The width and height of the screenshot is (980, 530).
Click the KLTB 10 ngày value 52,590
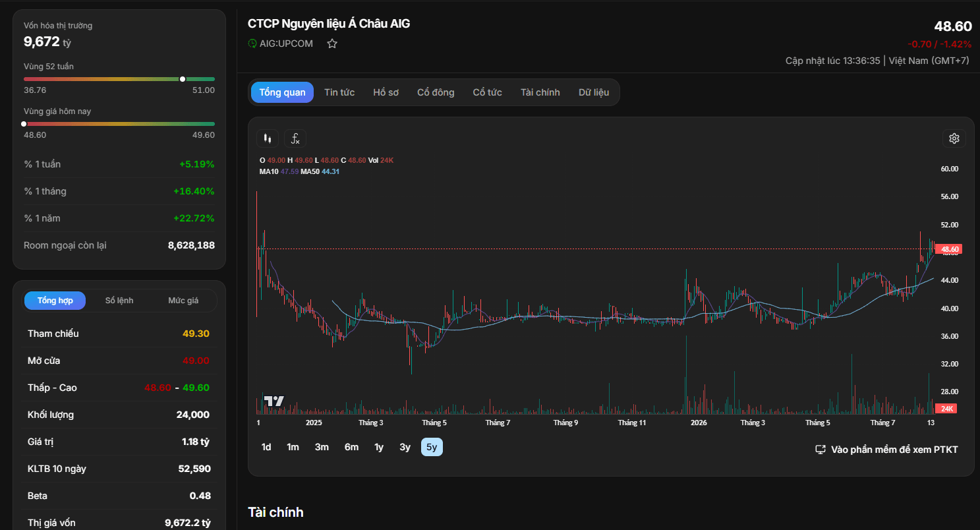click(193, 469)
